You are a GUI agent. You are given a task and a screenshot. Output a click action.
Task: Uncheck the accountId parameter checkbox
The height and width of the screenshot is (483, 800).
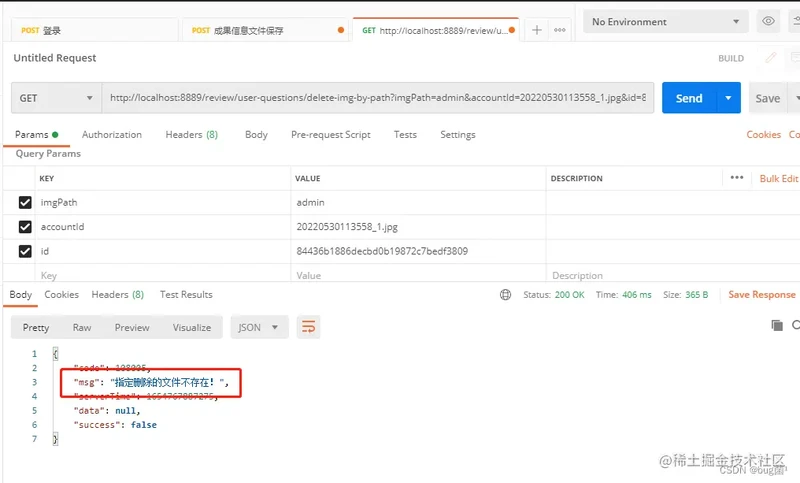(25, 226)
